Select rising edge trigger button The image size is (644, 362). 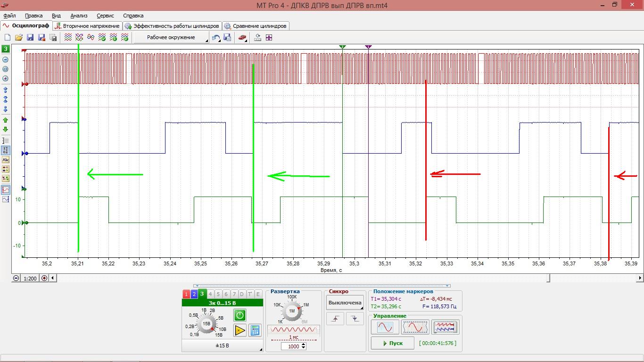point(335,319)
